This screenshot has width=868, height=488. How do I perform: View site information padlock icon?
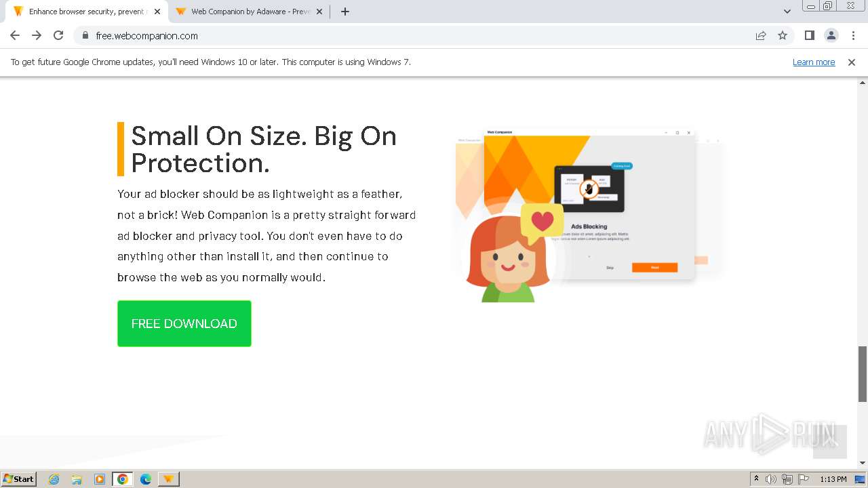pyautogui.click(x=85, y=35)
